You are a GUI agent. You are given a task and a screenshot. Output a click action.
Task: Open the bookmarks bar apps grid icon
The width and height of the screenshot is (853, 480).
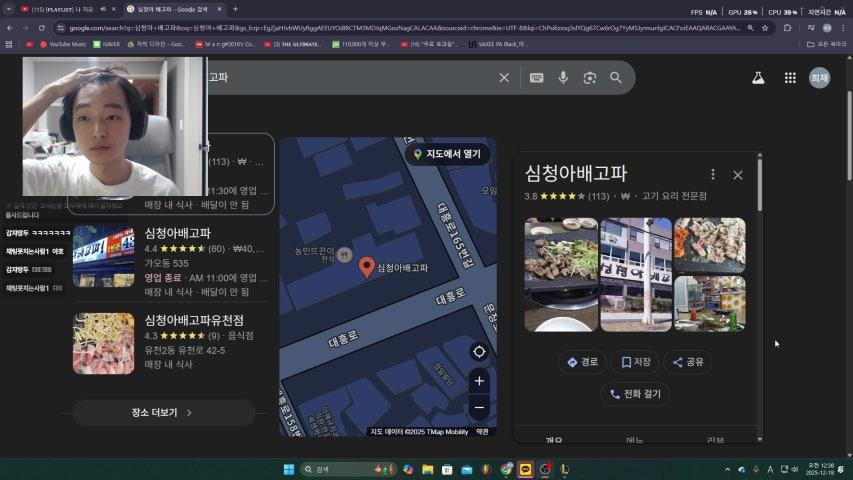(x=9, y=44)
